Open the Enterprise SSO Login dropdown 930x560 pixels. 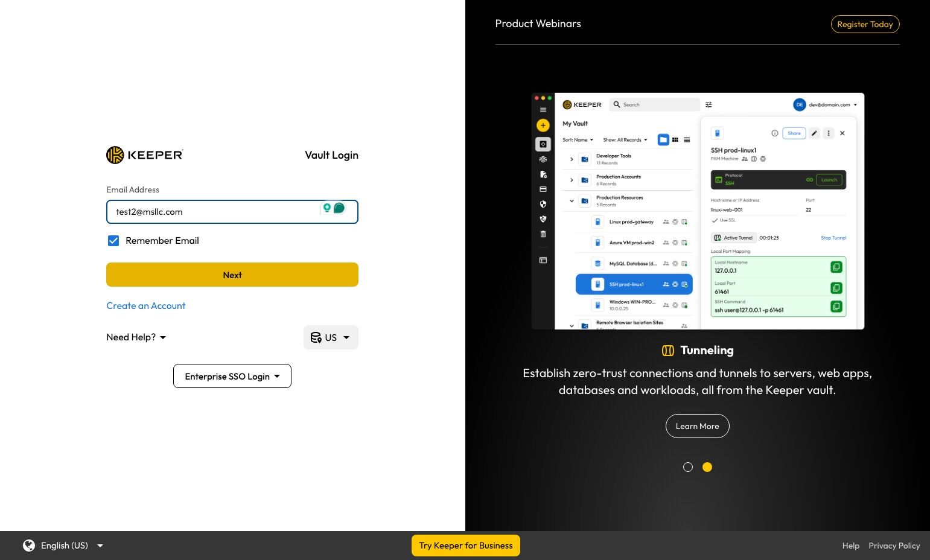pos(232,376)
